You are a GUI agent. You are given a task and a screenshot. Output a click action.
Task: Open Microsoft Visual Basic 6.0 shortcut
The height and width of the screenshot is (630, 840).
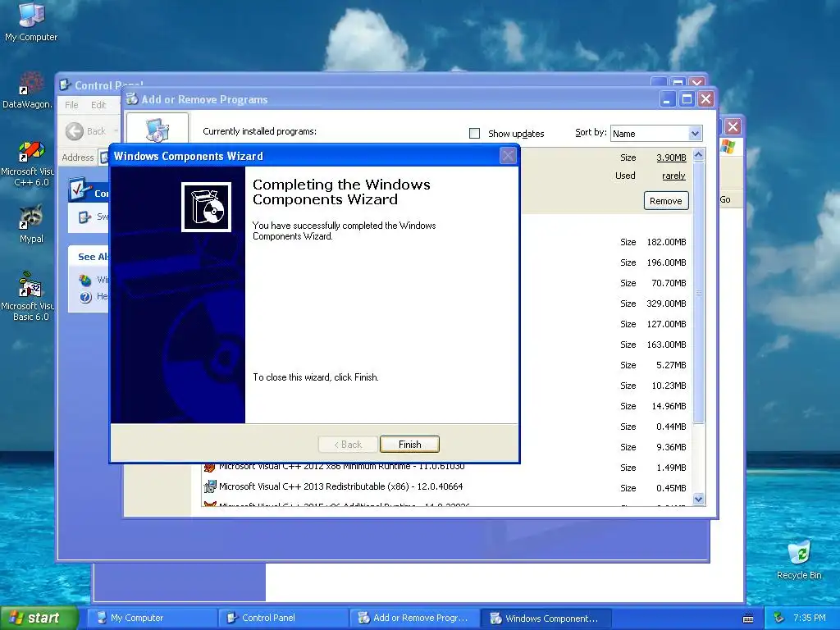(28, 296)
